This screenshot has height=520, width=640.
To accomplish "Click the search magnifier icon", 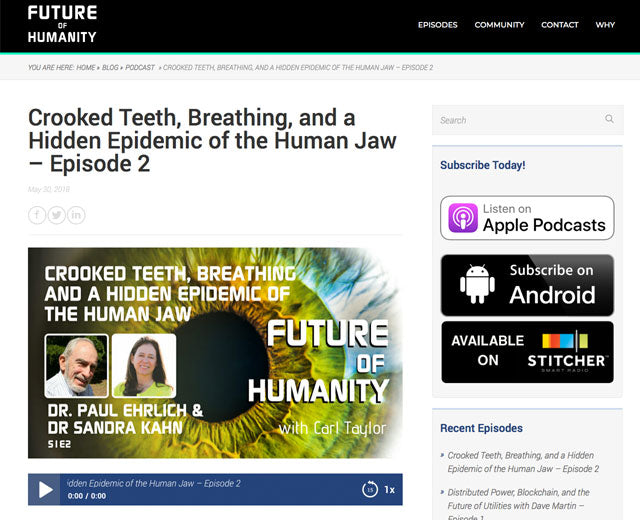I will (609, 119).
